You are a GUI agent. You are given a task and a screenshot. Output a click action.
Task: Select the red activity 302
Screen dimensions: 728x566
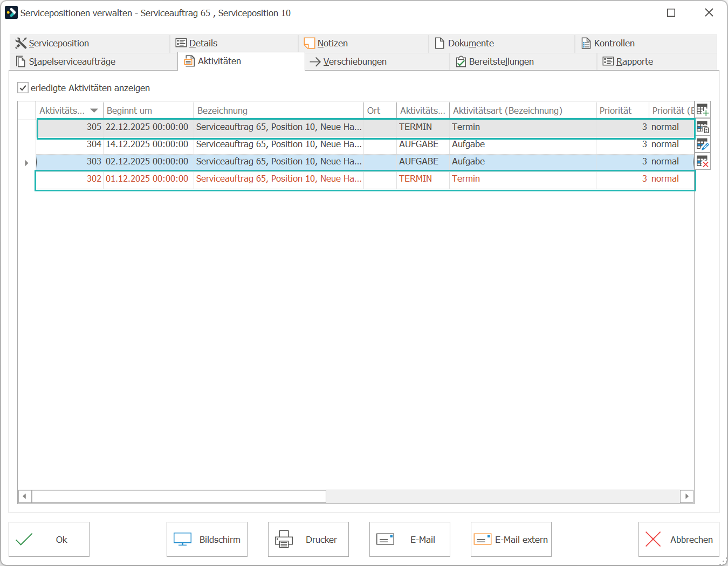pyautogui.click(x=365, y=179)
